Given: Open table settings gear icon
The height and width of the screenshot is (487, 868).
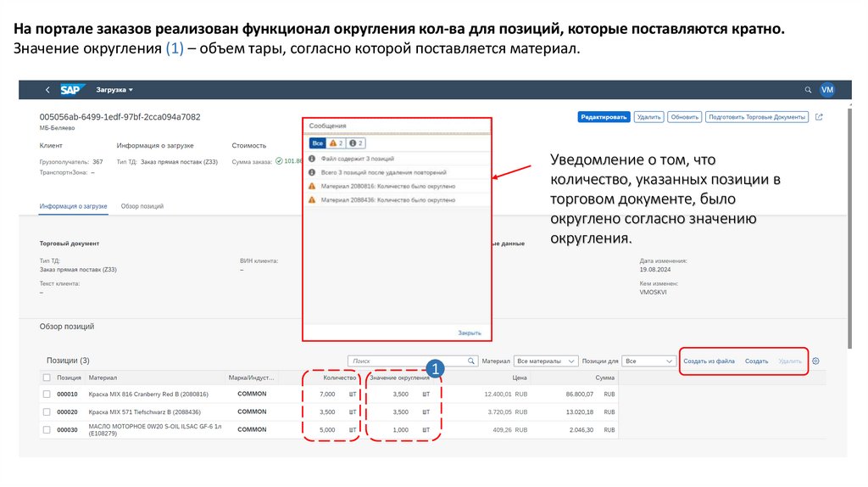Looking at the screenshot, I should 815,361.
